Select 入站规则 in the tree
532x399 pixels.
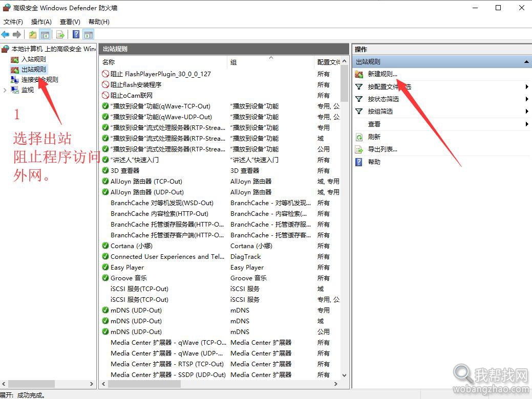(34, 59)
